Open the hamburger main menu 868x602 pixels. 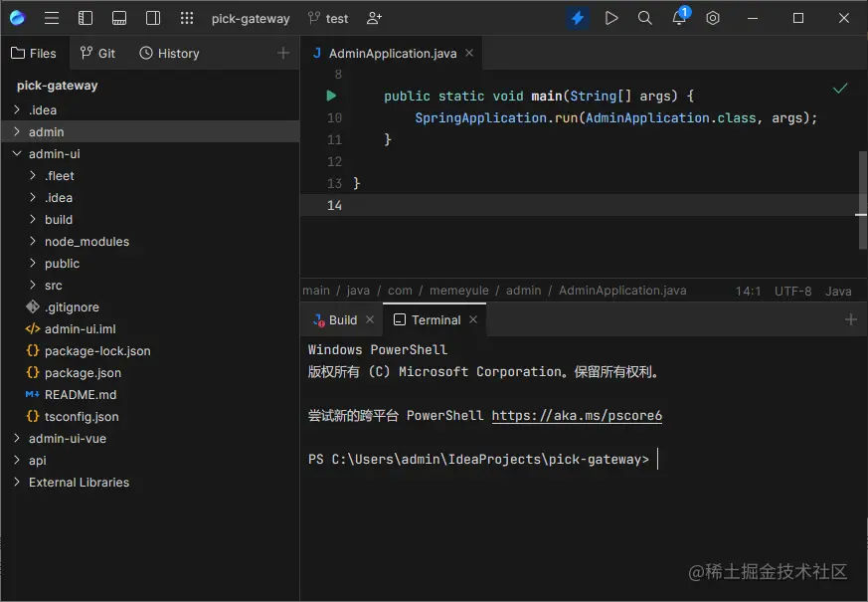tap(52, 18)
